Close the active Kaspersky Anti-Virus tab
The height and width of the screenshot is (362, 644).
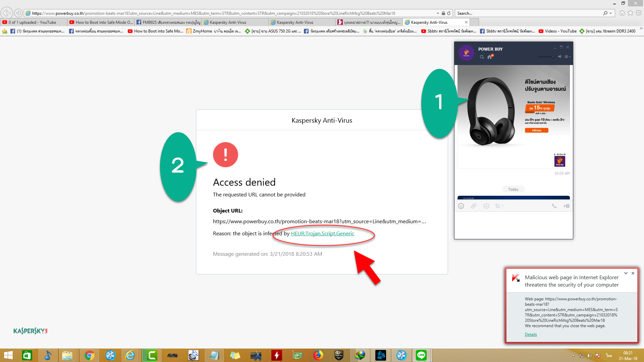[x=466, y=22]
